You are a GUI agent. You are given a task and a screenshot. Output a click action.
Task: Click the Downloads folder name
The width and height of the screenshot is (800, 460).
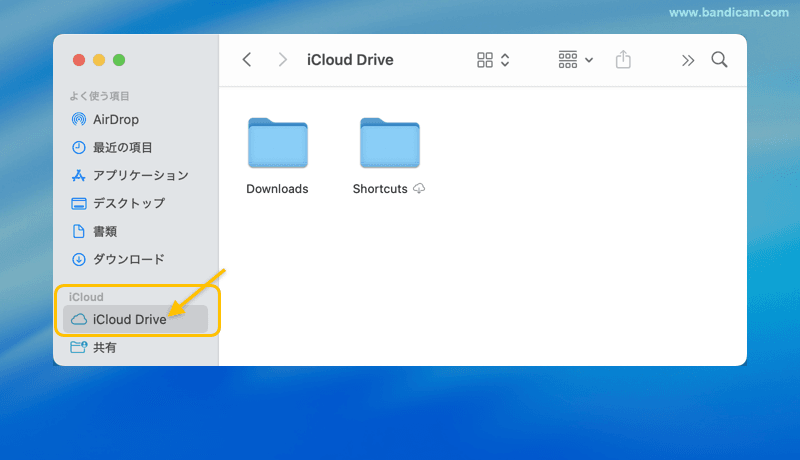[277, 189]
